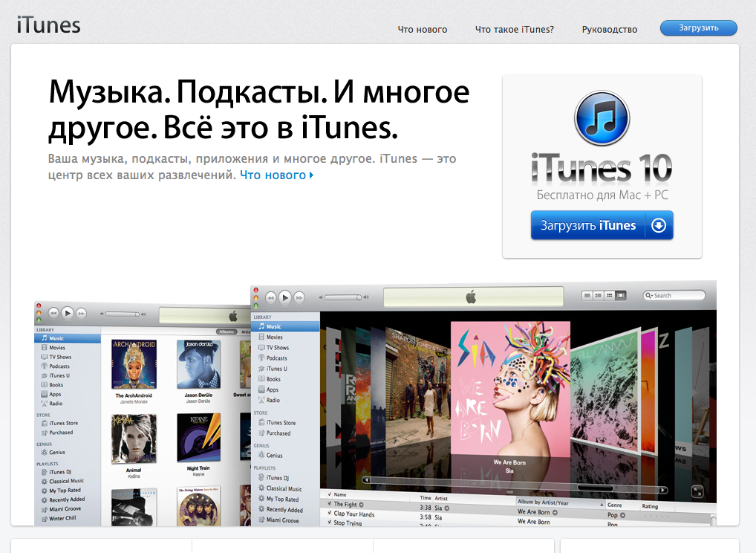Click the iTunes logo in the header

pyautogui.click(x=48, y=25)
